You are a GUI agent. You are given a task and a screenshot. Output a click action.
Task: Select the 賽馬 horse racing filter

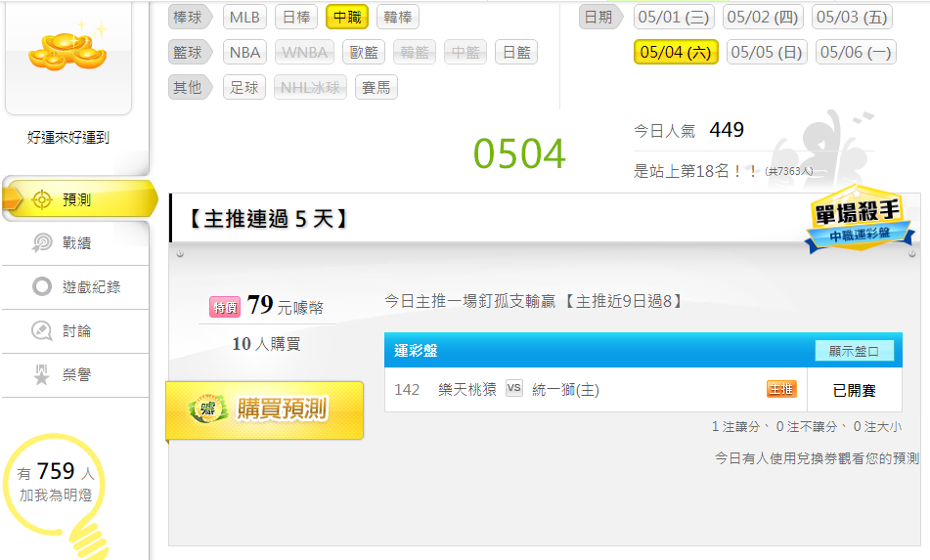(x=376, y=88)
